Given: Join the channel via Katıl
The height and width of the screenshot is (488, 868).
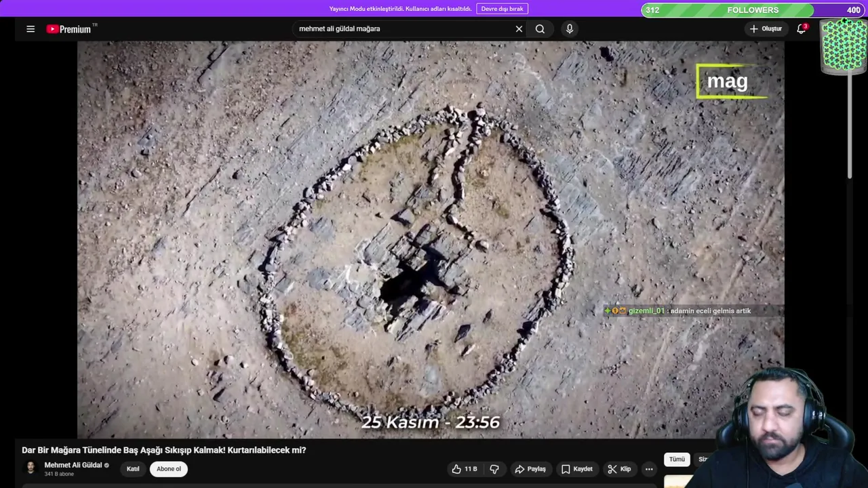Looking at the screenshot, I should (133, 469).
